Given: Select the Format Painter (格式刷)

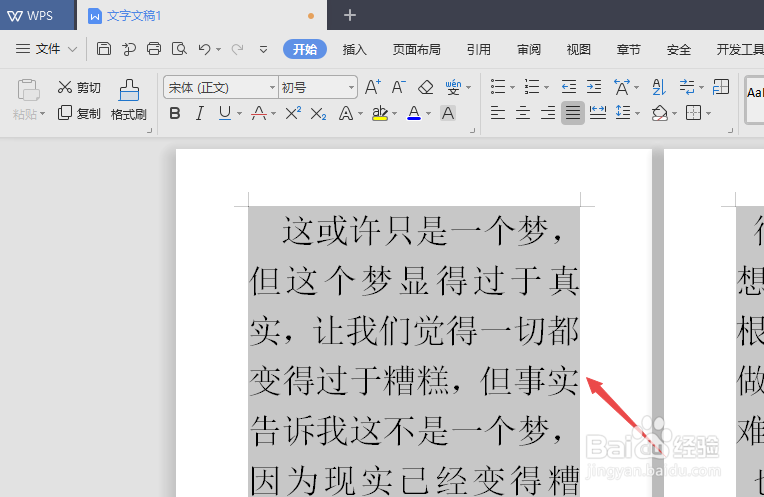Looking at the screenshot, I should click(129, 100).
